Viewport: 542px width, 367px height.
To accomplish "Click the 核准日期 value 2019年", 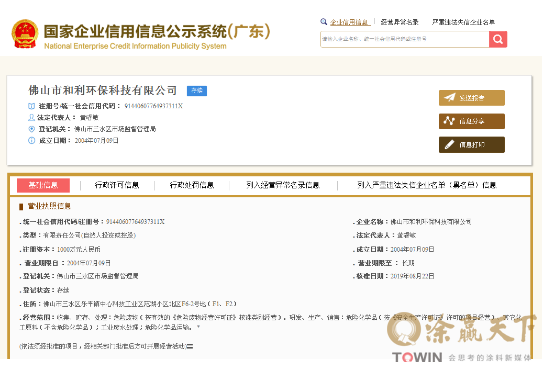I will (412, 276).
